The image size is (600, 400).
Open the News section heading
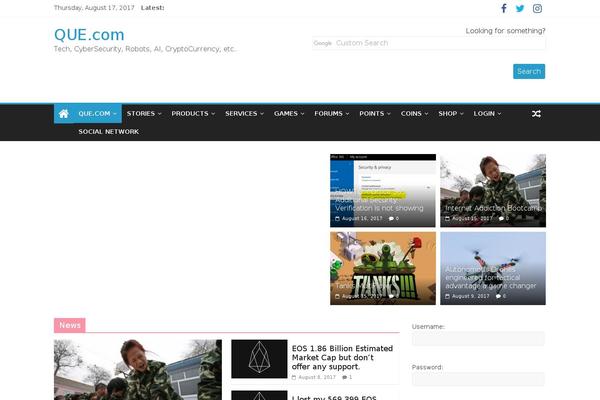point(70,325)
